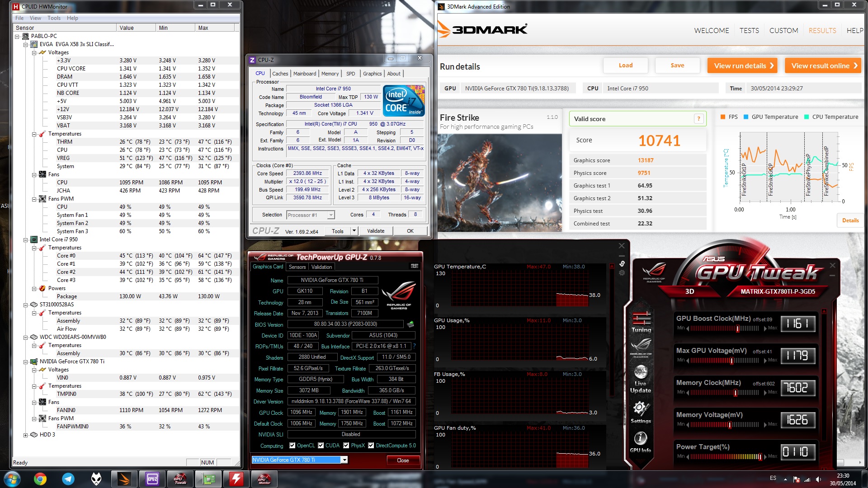Open CPU-Z Tools dropdown arrow

coord(354,231)
